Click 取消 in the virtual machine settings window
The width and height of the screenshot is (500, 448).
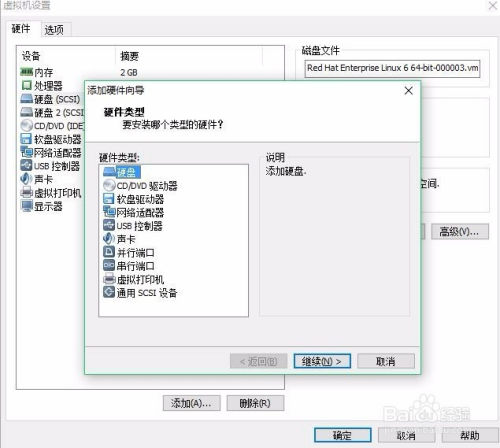point(407,435)
